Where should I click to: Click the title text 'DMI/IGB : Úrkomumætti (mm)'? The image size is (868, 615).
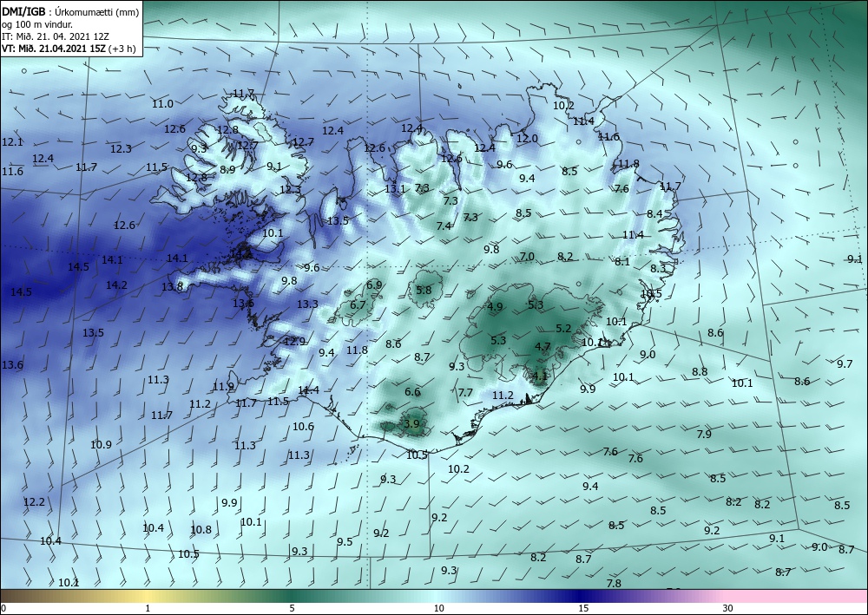pyautogui.click(x=70, y=11)
